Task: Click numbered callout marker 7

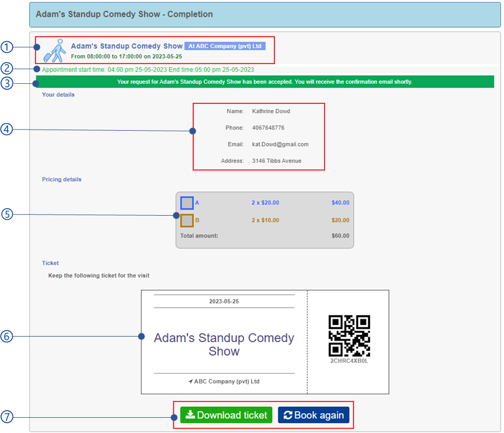Action: (x=6, y=417)
